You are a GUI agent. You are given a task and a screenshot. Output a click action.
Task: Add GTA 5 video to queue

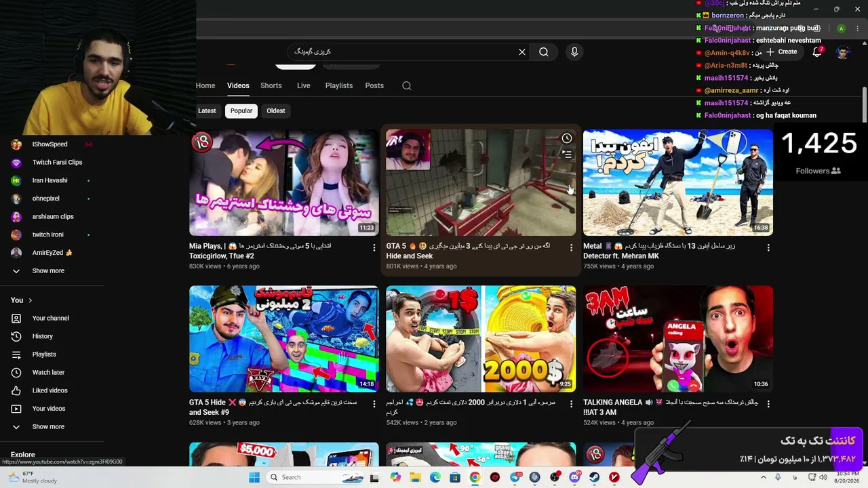pyautogui.click(x=567, y=155)
